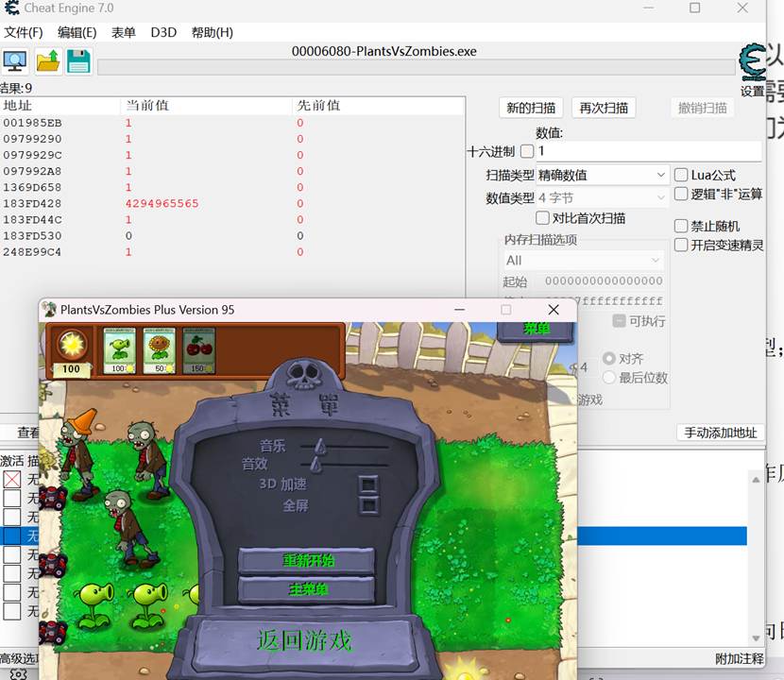The height and width of the screenshot is (680, 784).
Task: Toggle the disable randomizer checkbox
Action: tap(681, 226)
